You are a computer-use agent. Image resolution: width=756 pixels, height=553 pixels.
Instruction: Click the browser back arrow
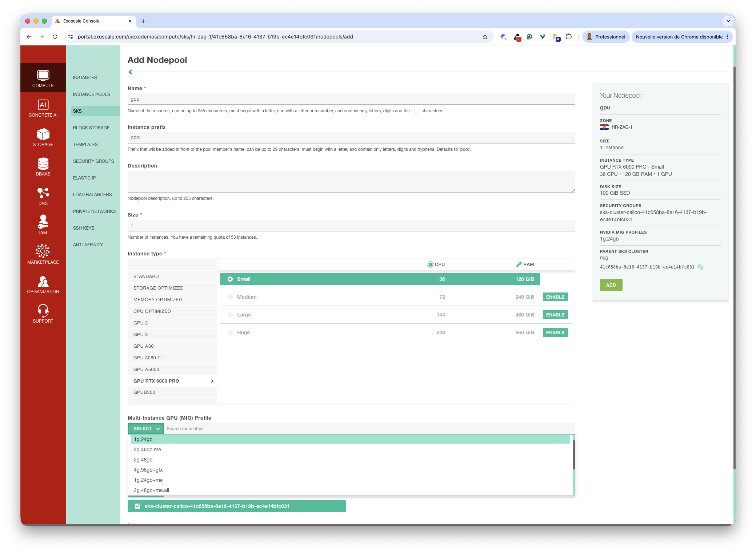pyautogui.click(x=29, y=37)
